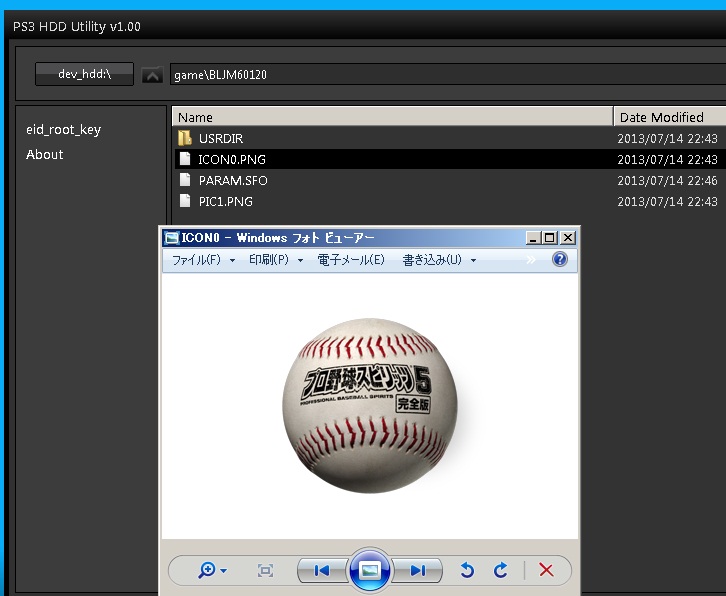Open the 電子メール(E) menu item

(x=350, y=260)
